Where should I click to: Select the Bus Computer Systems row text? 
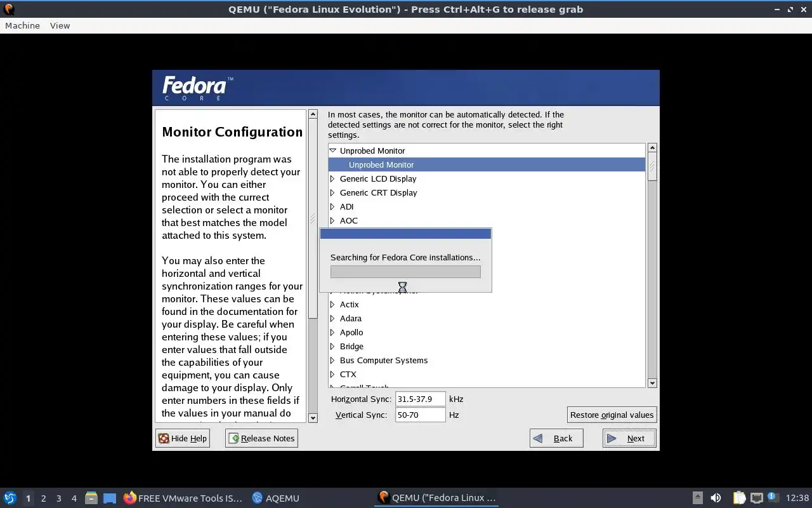384,360
